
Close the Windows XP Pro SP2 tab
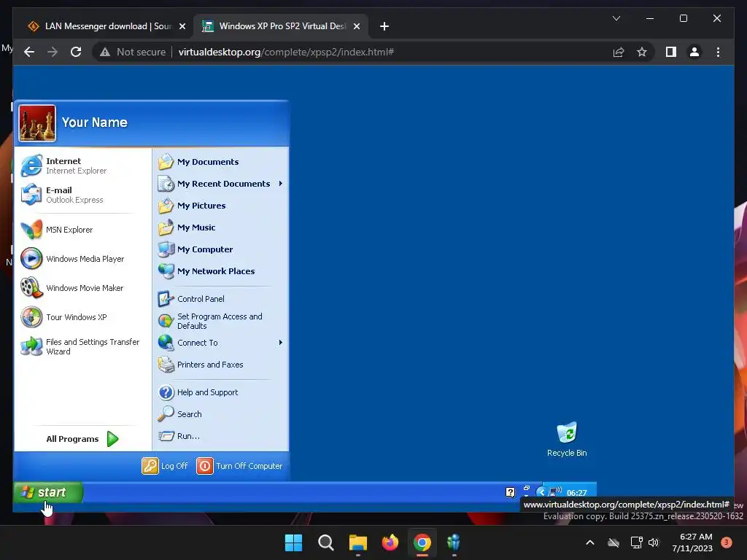coord(356,26)
